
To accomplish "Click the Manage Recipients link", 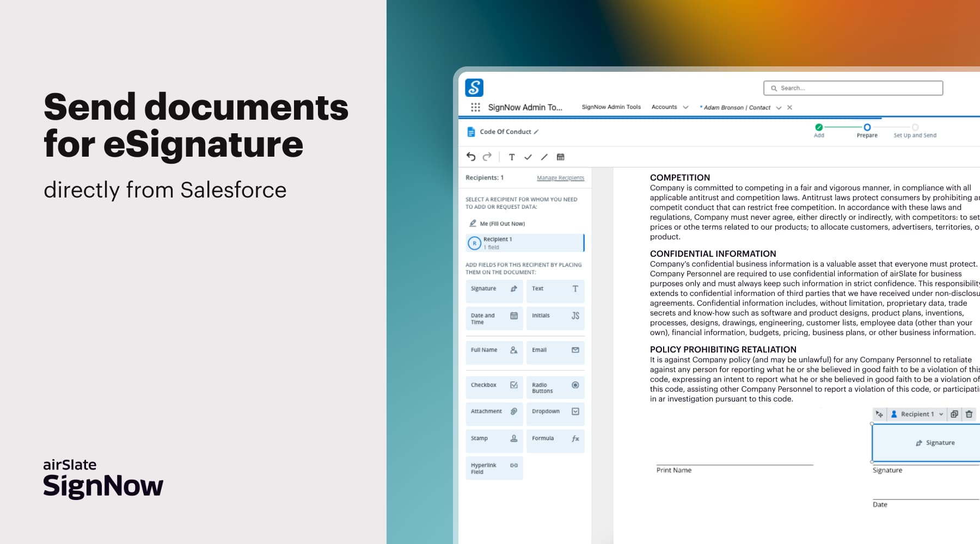I will (560, 178).
